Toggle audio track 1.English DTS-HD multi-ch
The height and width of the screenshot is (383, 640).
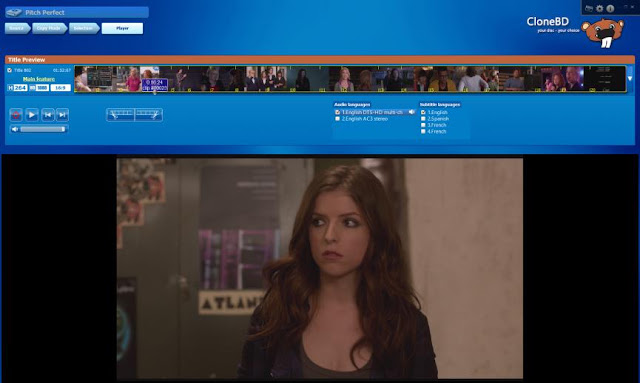click(337, 112)
